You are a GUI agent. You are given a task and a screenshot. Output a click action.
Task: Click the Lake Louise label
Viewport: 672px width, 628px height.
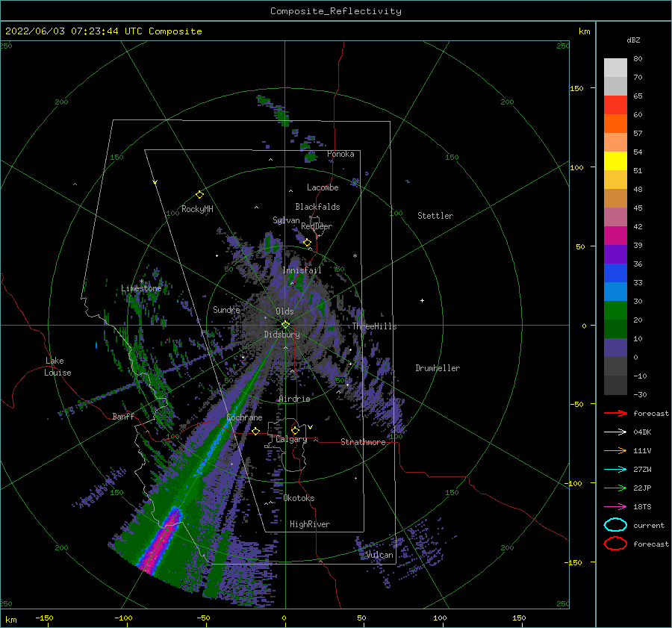57,367
